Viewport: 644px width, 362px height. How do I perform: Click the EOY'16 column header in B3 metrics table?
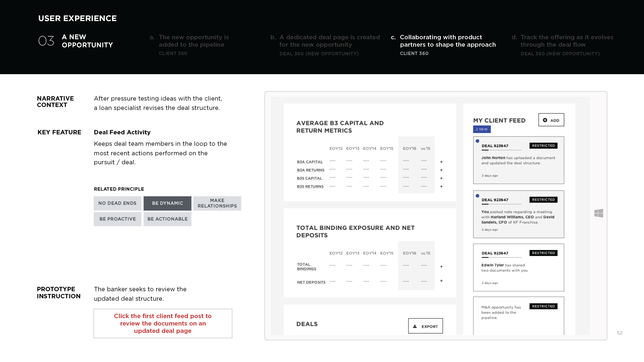409,148
